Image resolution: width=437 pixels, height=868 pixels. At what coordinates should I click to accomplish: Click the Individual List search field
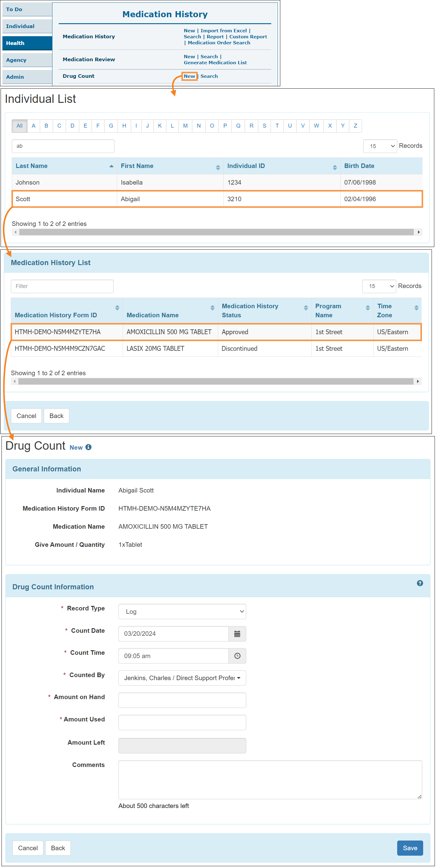click(63, 146)
